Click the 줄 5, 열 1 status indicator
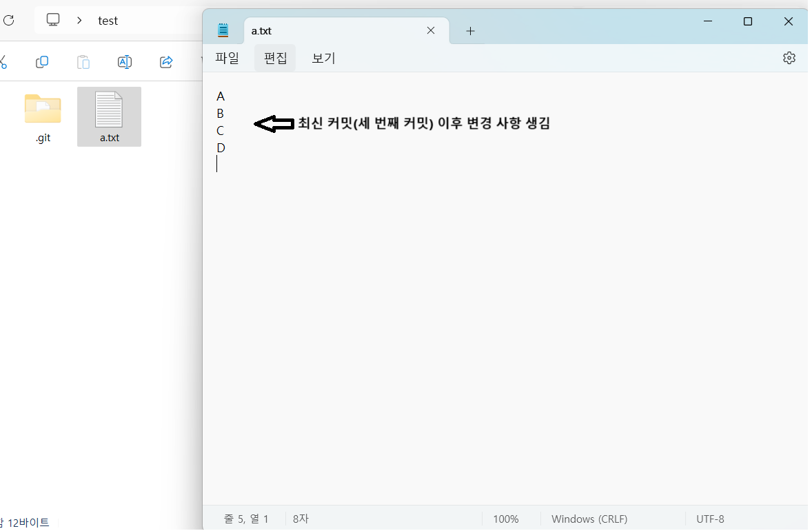Screen dimensions: 812x531 [x=246, y=519]
